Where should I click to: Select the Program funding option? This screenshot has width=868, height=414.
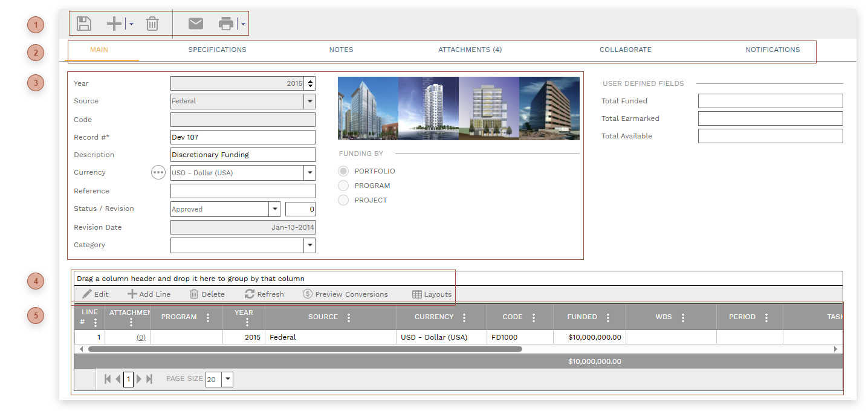(x=343, y=186)
